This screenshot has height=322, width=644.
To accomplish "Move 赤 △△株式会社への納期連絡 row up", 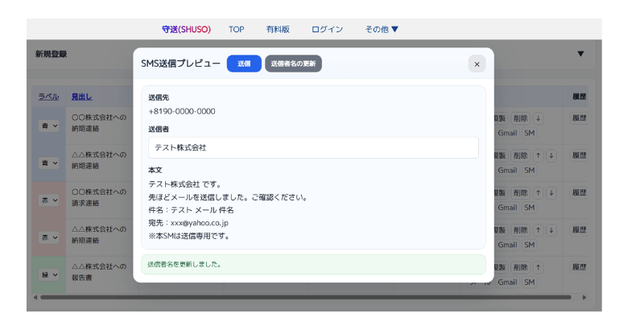I will click(x=538, y=230).
